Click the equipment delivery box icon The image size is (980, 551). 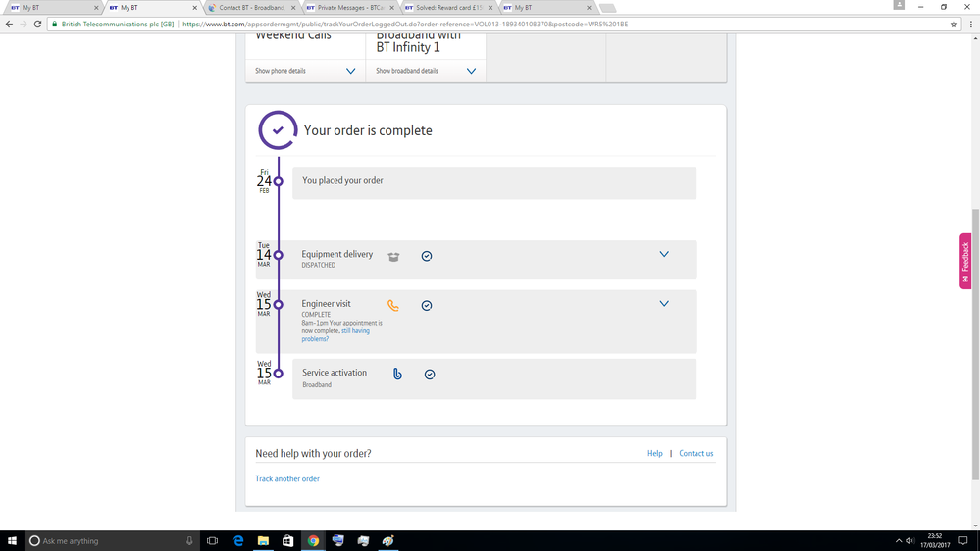coord(393,257)
